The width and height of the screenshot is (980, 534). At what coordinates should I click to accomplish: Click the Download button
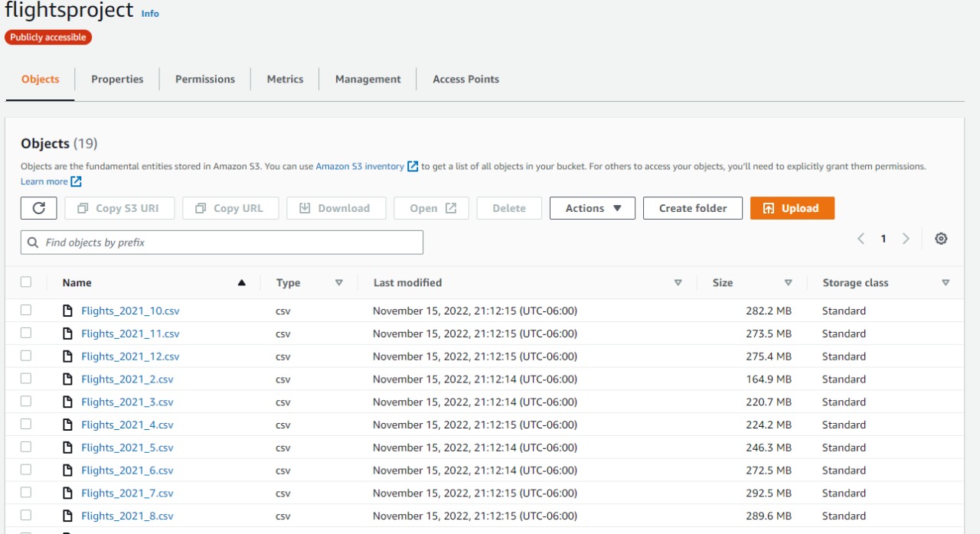click(336, 208)
